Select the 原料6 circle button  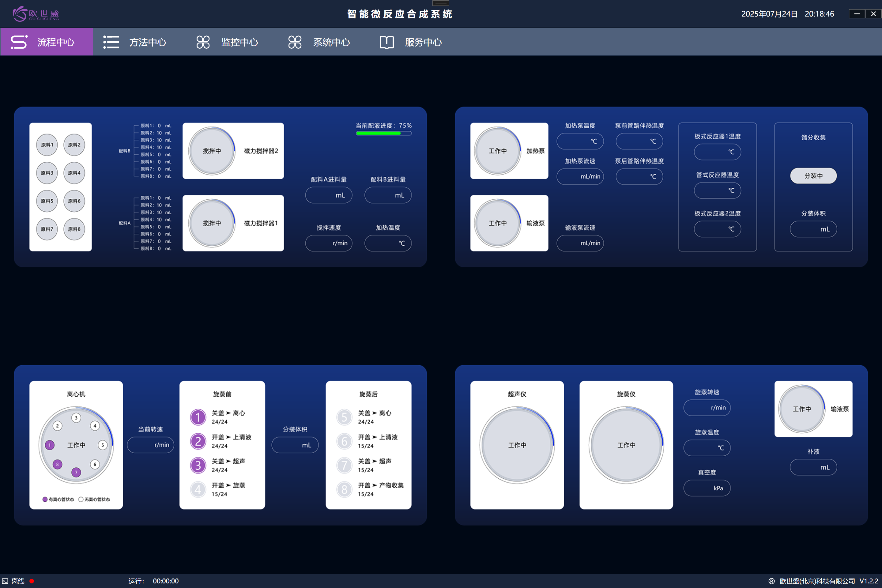point(74,201)
